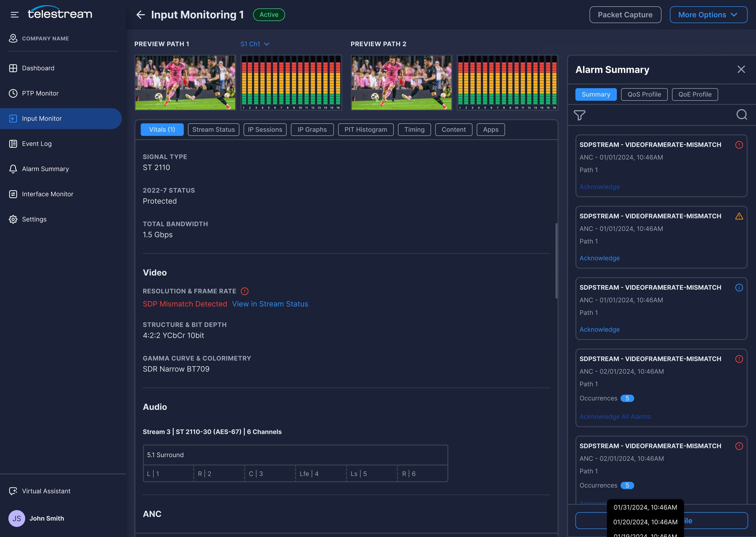Viewport: 756px width, 537px height.
Task: Open John Smith user profile
Action: 36,518
